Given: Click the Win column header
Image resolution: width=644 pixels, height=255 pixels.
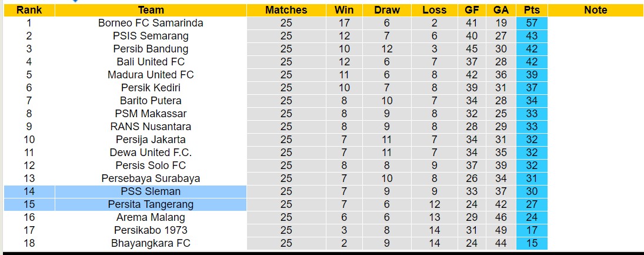Looking at the screenshot, I should (344, 10).
